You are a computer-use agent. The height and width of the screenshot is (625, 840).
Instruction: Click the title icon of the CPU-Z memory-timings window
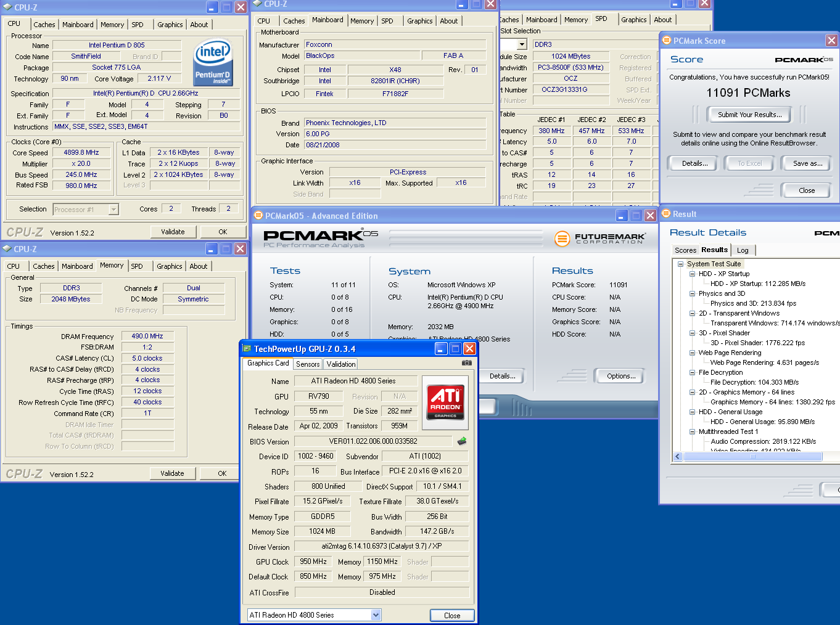click(7, 249)
